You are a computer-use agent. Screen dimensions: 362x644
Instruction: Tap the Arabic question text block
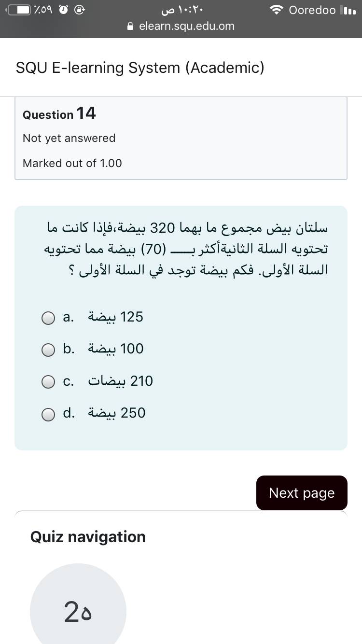point(186,248)
